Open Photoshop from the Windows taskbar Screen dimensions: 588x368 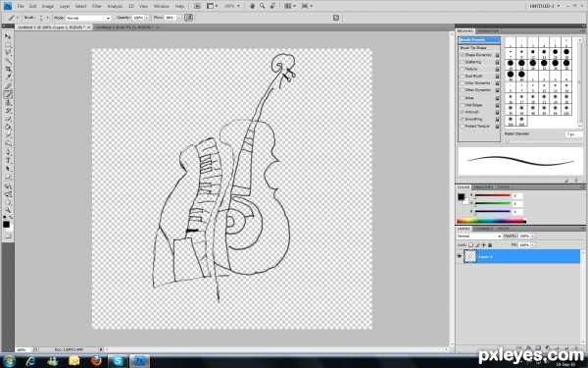coord(139,361)
